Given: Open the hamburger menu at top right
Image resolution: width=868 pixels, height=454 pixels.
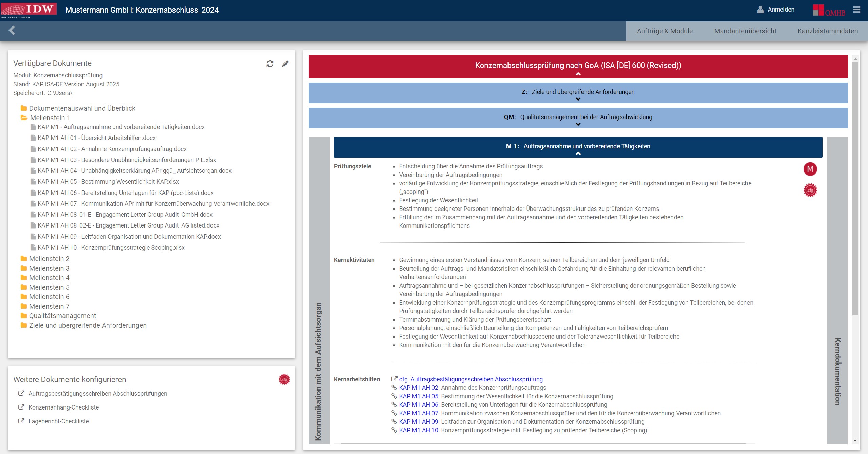Looking at the screenshot, I should [x=856, y=10].
